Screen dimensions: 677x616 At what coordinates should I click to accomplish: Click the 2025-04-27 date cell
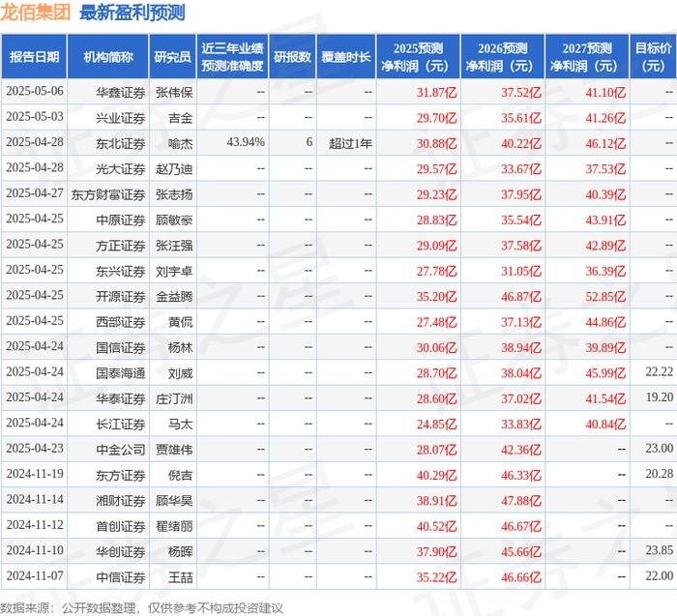coord(35,193)
